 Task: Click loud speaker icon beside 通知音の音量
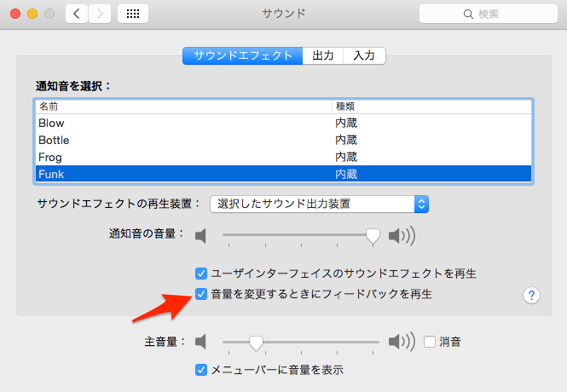pos(402,236)
